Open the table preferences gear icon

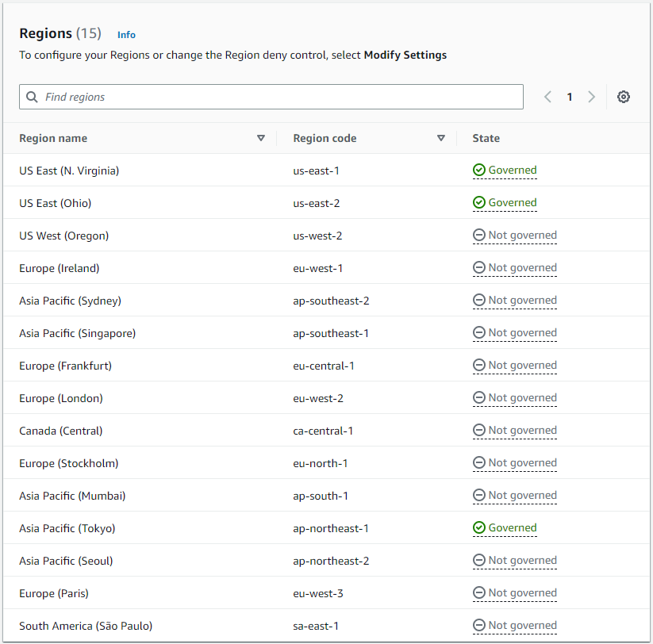624,97
